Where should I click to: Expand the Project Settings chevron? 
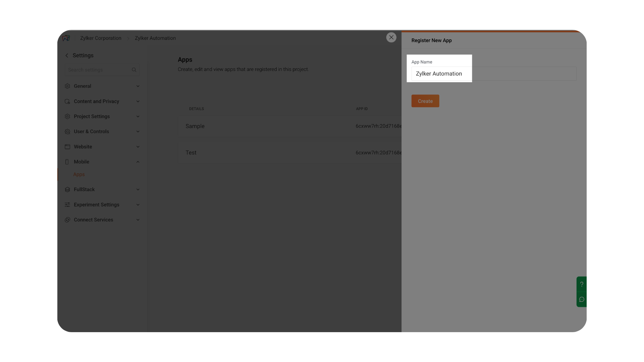click(138, 117)
